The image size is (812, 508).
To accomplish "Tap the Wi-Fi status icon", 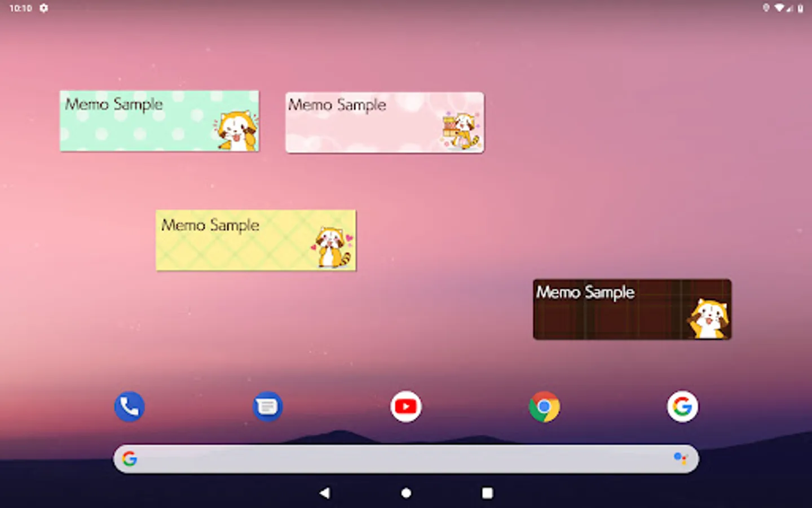I will pos(779,8).
